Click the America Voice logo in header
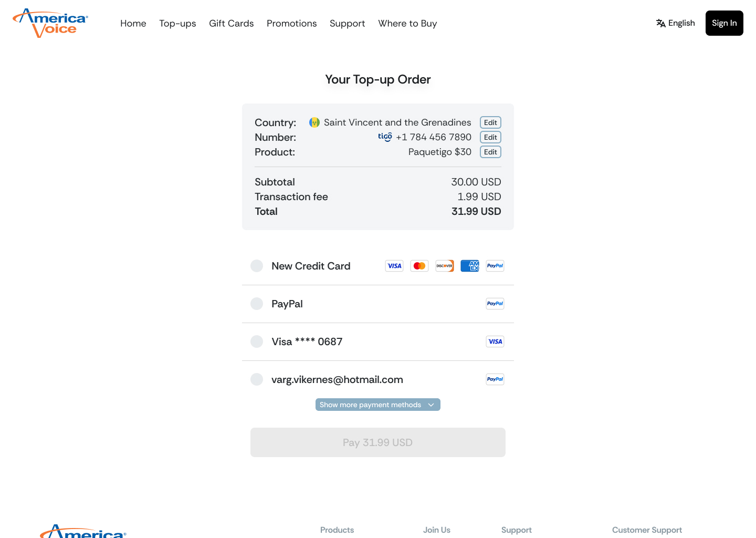This screenshot has height=538, width=756. coord(50,23)
